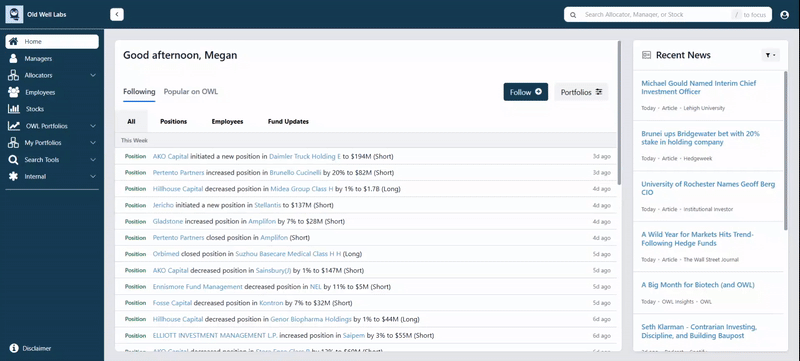This screenshot has height=361, width=800.
Task: Click the magnifier icon in search bar
Action: click(x=573, y=15)
